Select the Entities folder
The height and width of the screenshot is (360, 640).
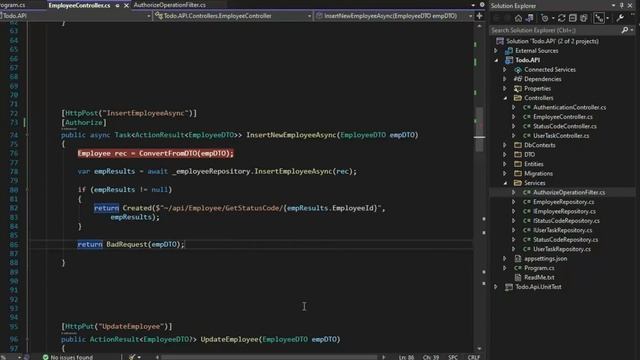click(533, 164)
